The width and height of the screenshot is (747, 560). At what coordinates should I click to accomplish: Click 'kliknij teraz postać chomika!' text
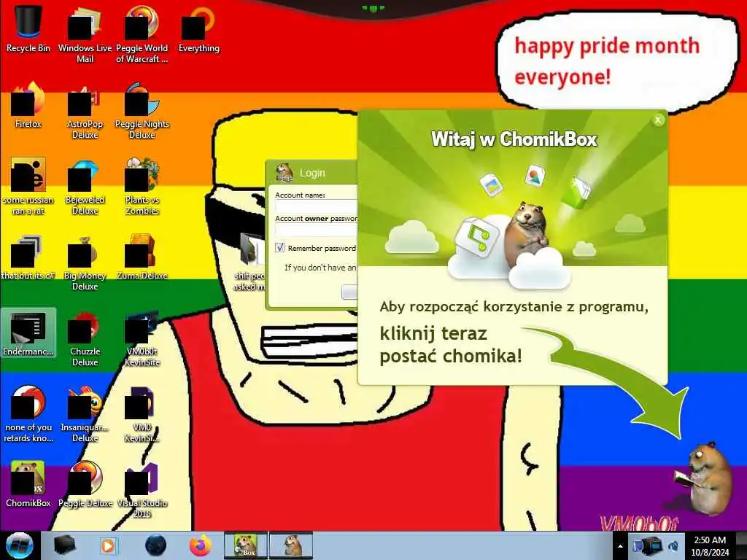(x=451, y=345)
